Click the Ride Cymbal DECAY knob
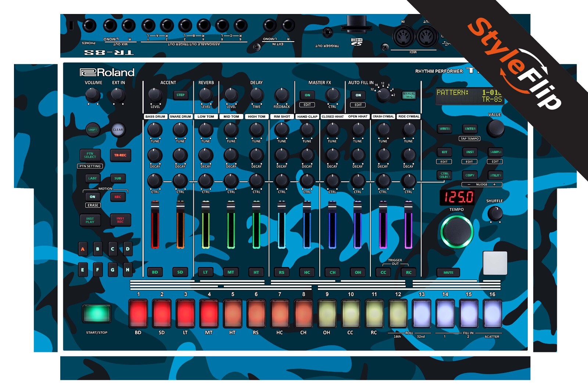The width and height of the screenshot is (588, 391). coord(409,155)
